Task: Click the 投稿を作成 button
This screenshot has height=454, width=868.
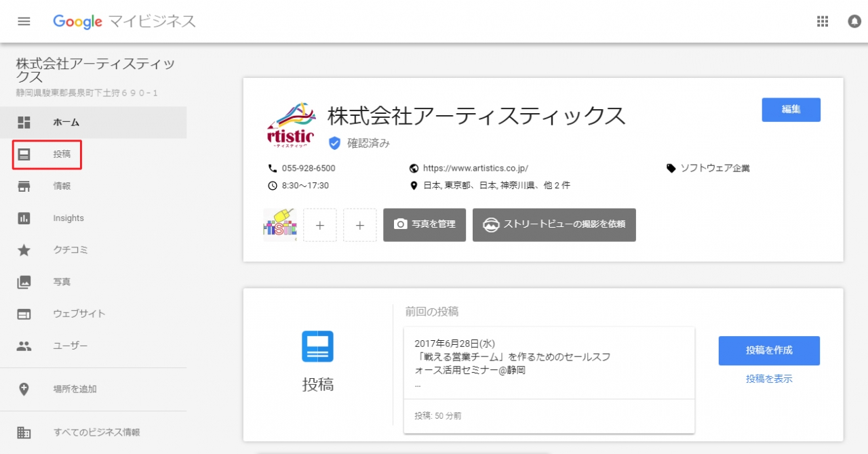Action: coord(769,350)
